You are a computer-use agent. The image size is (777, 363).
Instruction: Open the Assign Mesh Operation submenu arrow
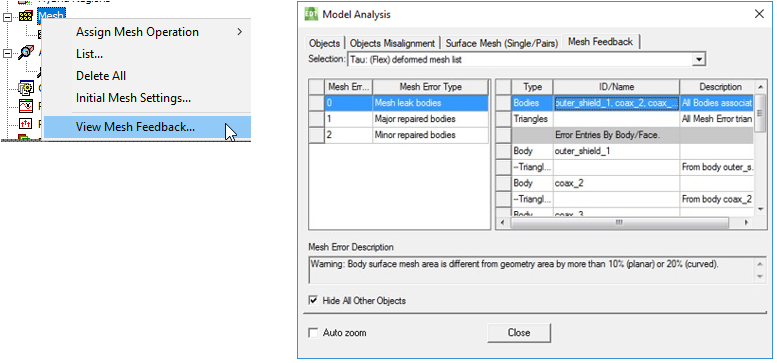pyautogui.click(x=239, y=32)
